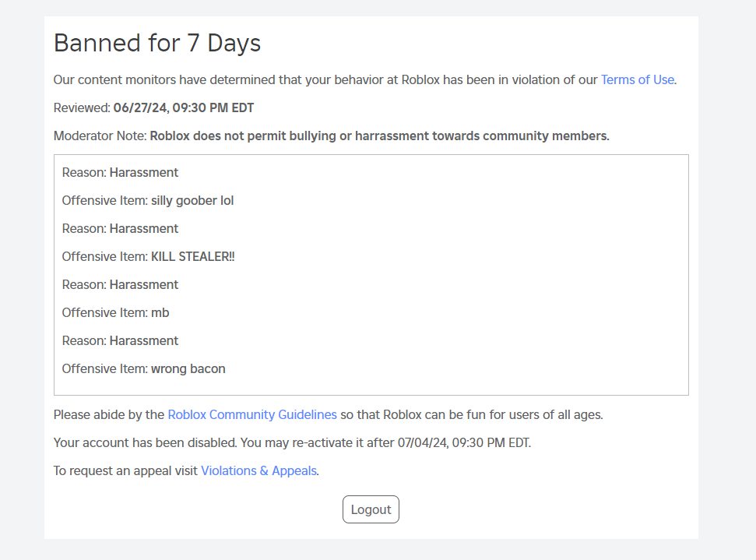Select the first 'Reason: Harassment' entry
This screenshot has width=756, height=560.
pyautogui.click(x=120, y=172)
